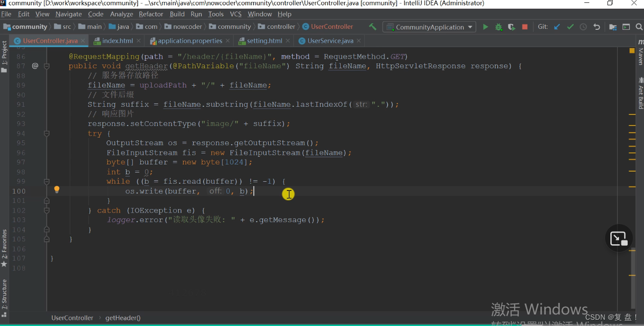
Task: Run CommunityApplication with the green play icon
Action: pos(485,27)
